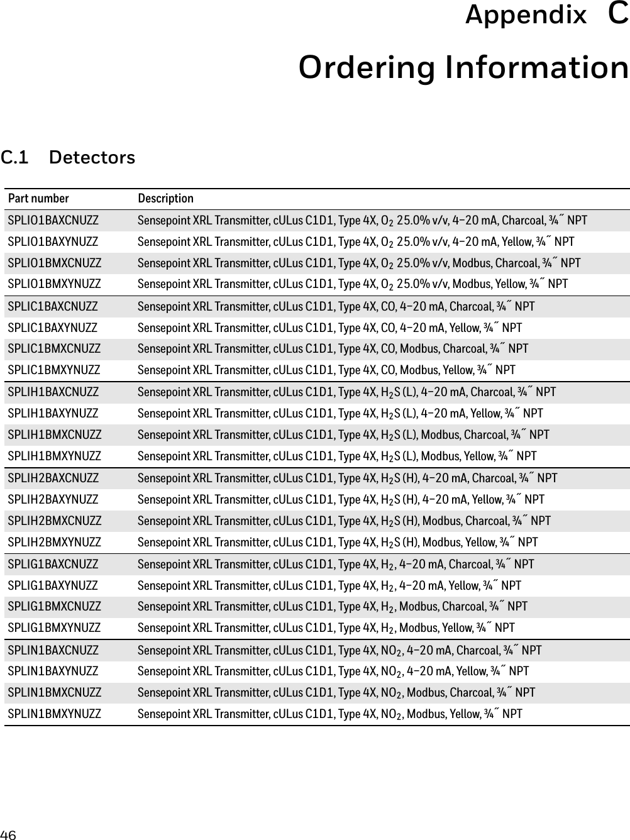Select the C.1 Detectors section heading
This screenshot has width=630, height=840.
pos(68,157)
